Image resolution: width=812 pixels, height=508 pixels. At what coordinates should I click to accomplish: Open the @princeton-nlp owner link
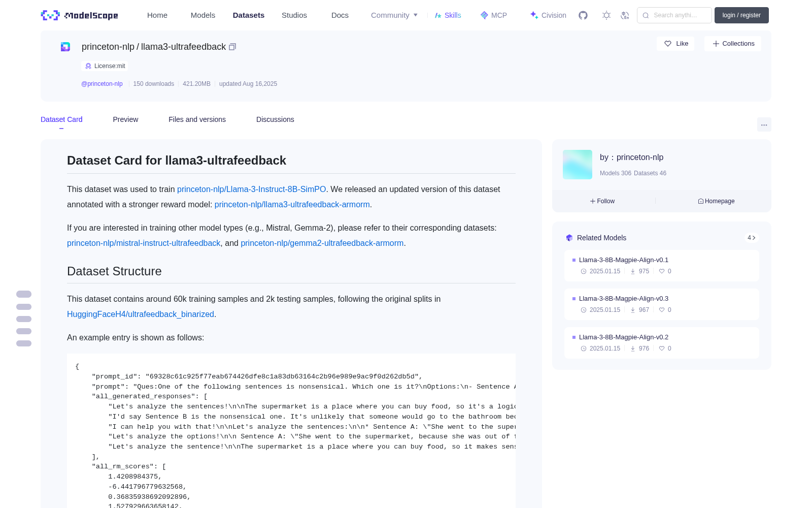[102, 84]
